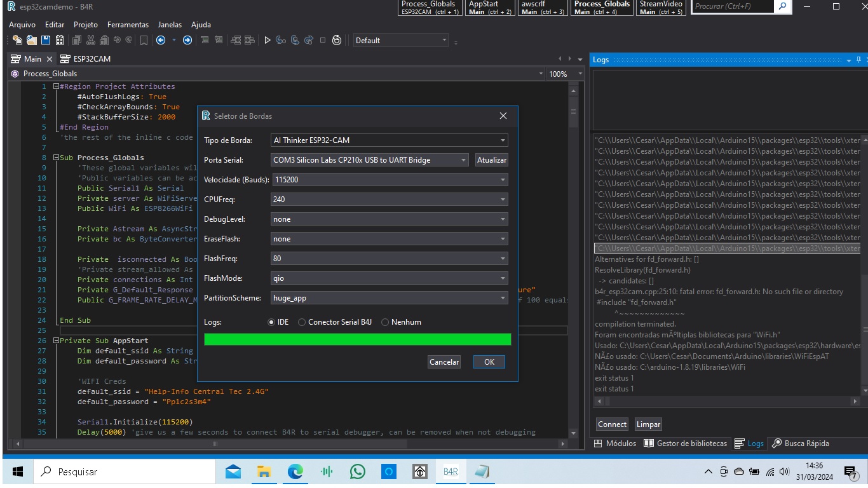Click the Navigate Backward arrow icon
The image size is (868, 488).
(x=160, y=40)
